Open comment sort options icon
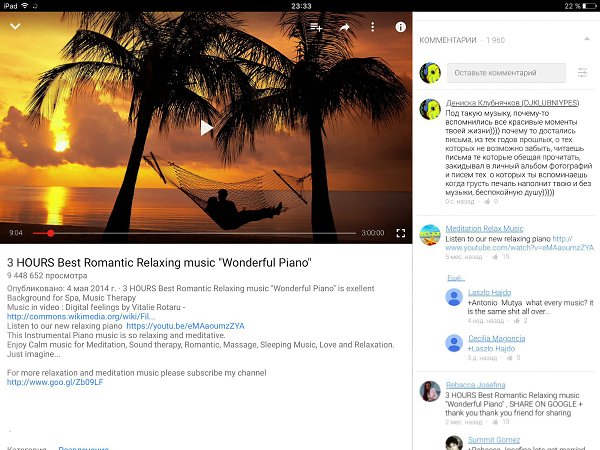 [582, 72]
